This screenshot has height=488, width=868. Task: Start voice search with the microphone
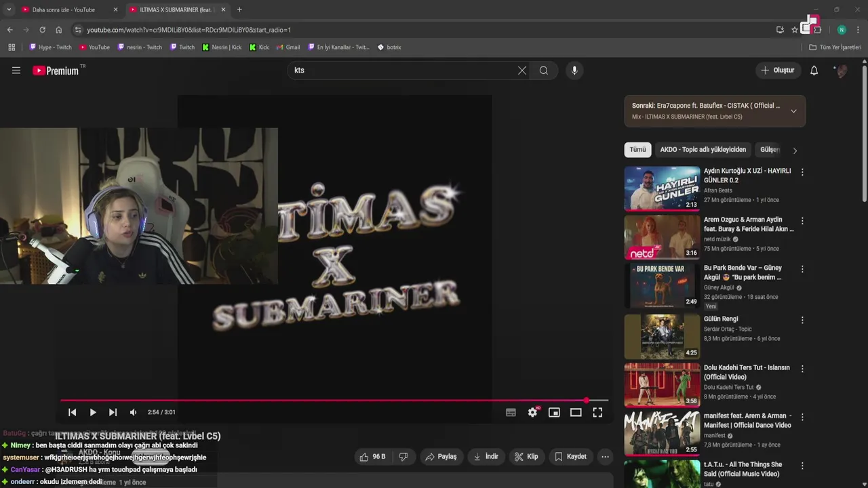click(574, 70)
